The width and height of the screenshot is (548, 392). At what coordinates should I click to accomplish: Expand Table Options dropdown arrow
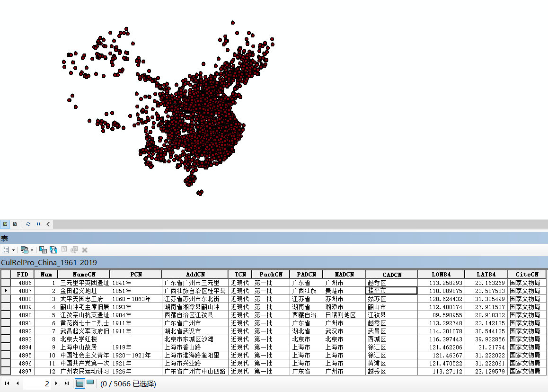click(14, 250)
